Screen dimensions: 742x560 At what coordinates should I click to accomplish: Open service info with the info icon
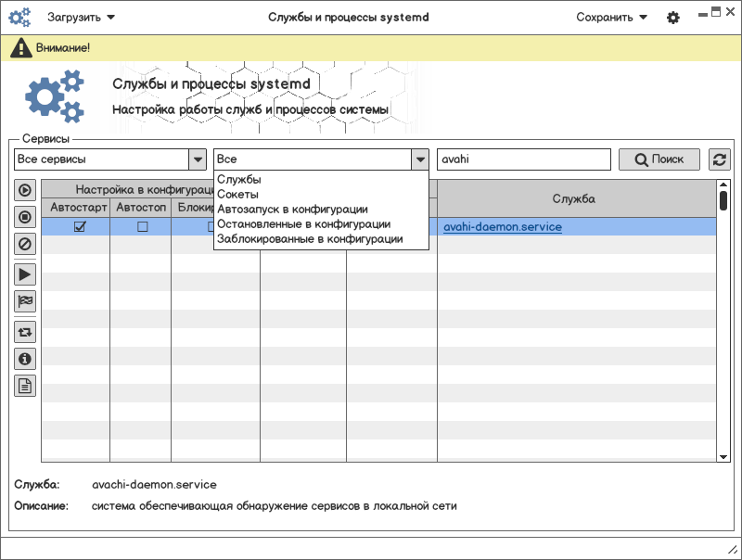click(x=25, y=359)
